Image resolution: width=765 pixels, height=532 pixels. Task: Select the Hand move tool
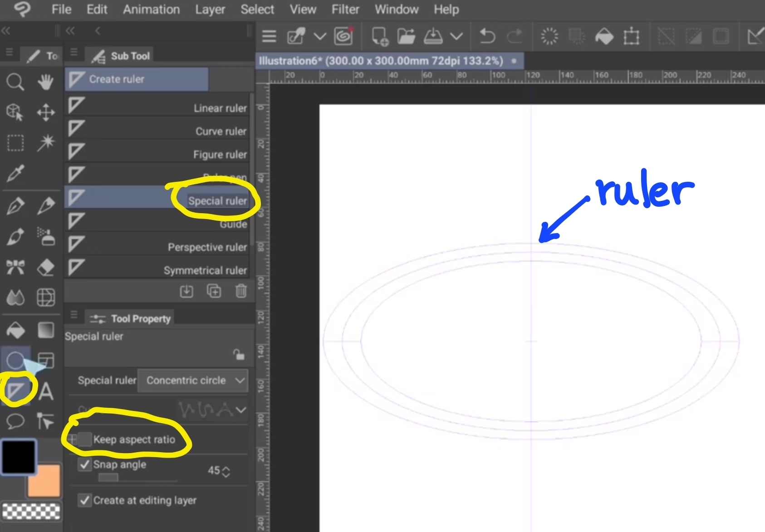[45, 82]
